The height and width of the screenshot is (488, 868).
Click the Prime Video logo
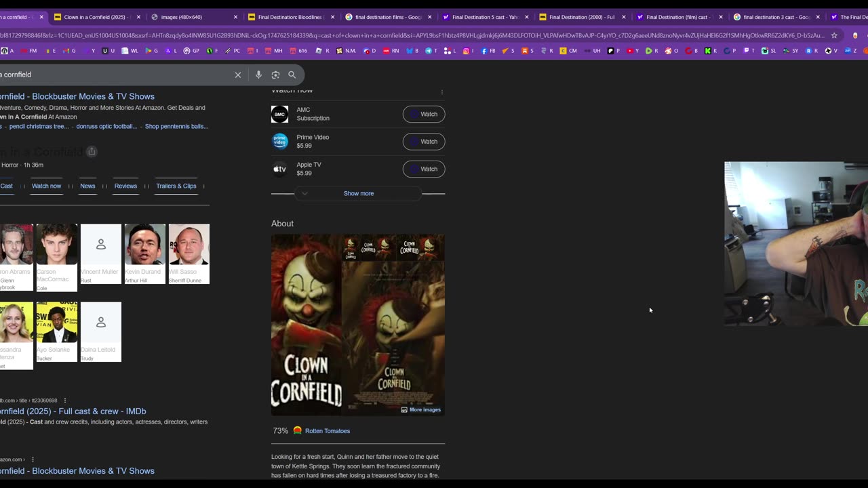pyautogui.click(x=280, y=141)
